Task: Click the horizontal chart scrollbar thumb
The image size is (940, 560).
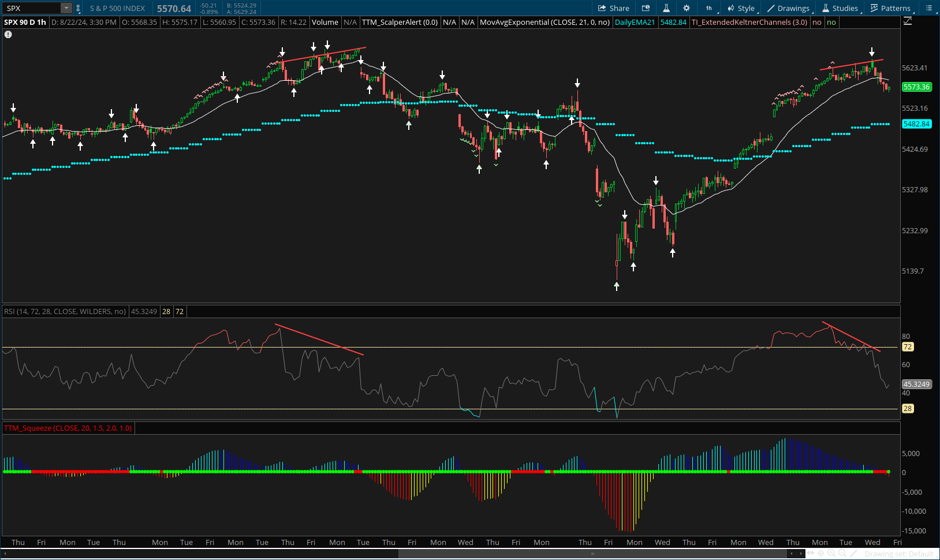Action: click(x=592, y=554)
